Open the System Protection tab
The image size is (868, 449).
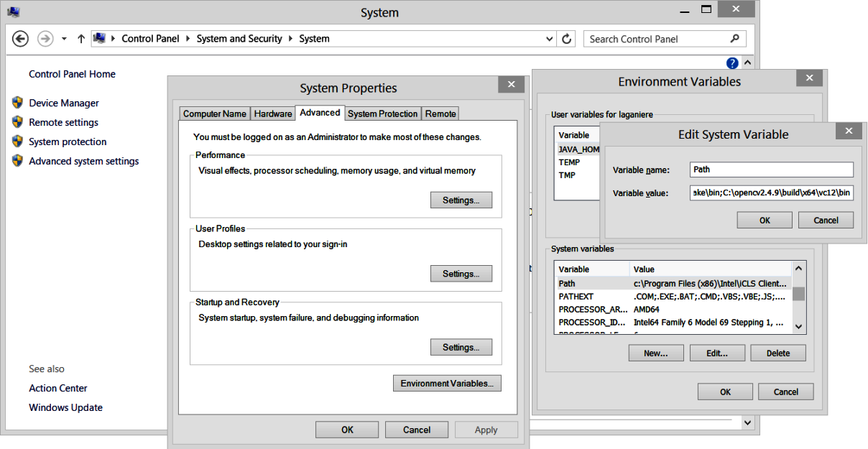(x=382, y=114)
